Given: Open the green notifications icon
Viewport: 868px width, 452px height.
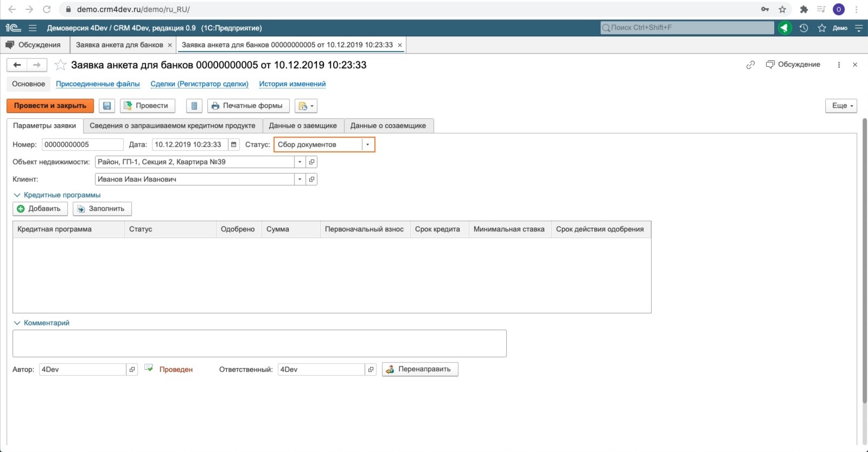Looking at the screenshot, I should coord(785,28).
